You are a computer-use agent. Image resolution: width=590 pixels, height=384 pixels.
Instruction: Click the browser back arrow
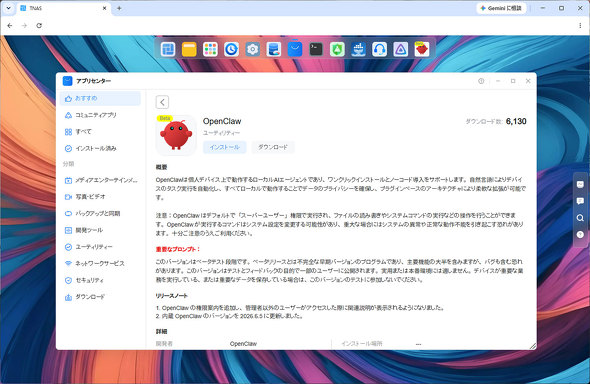pos(10,26)
